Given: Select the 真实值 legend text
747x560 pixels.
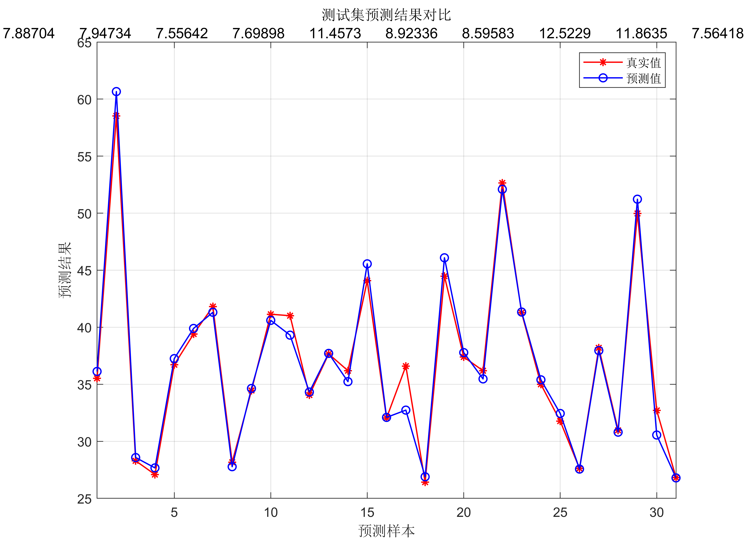Looking at the screenshot, I should pyautogui.click(x=643, y=63).
